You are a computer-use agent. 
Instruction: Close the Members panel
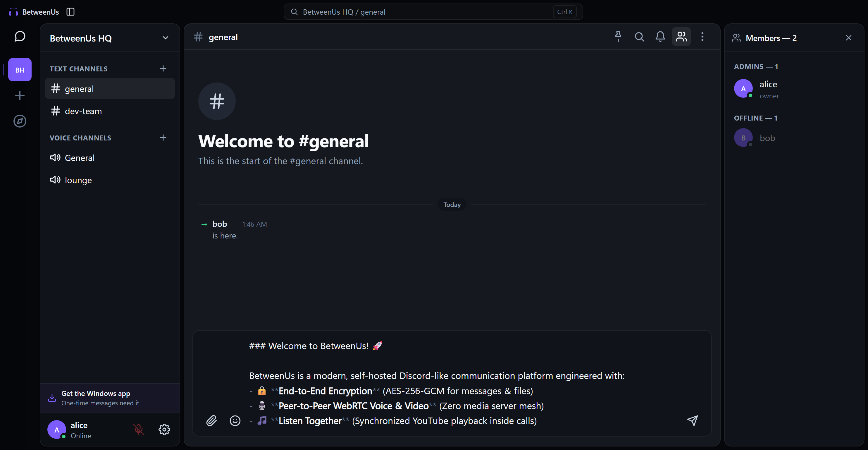pyautogui.click(x=848, y=38)
